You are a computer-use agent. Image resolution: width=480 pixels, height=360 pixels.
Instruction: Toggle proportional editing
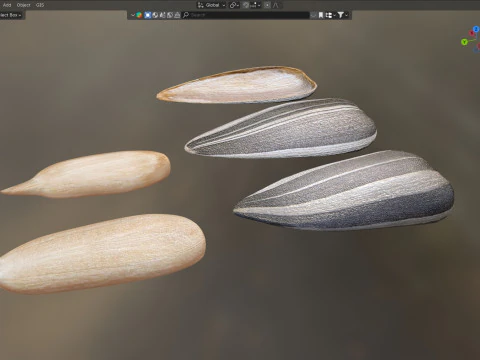pyautogui.click(x=267, y=5)
